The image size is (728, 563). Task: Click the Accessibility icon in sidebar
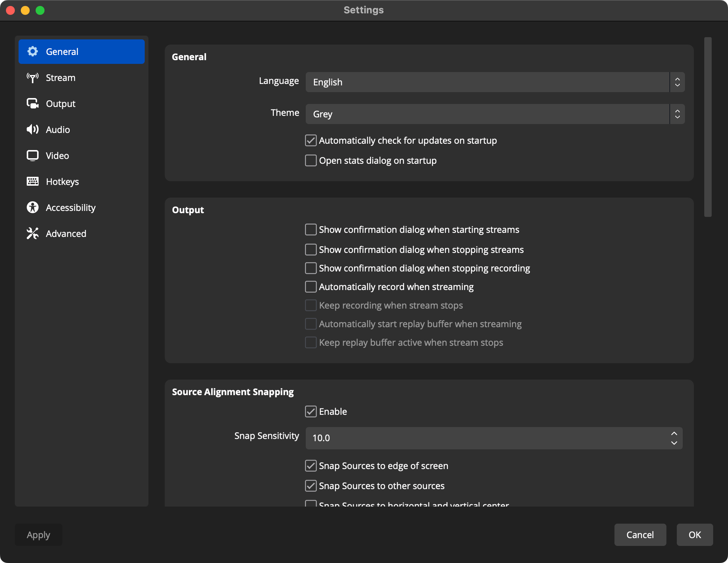(33, 207)
